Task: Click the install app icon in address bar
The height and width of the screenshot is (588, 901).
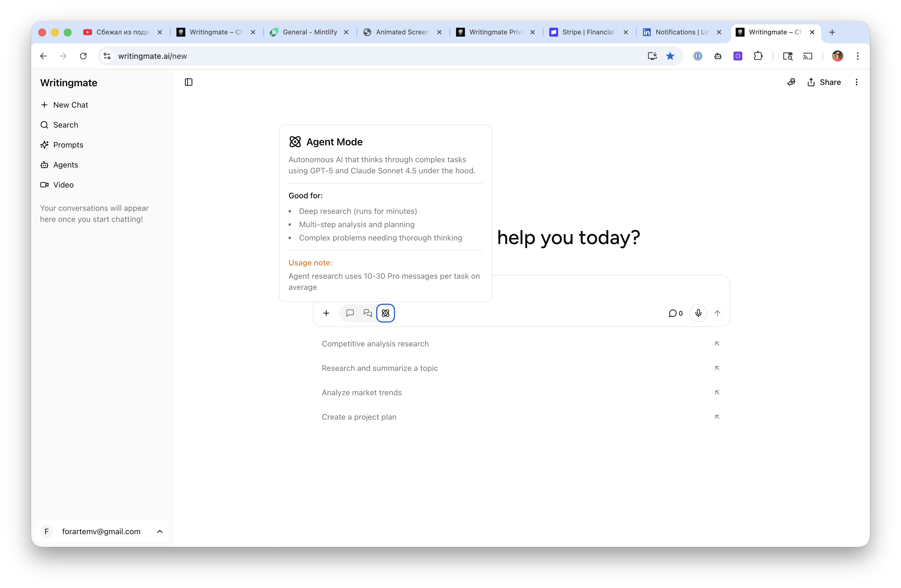Action: pos(652,56)
